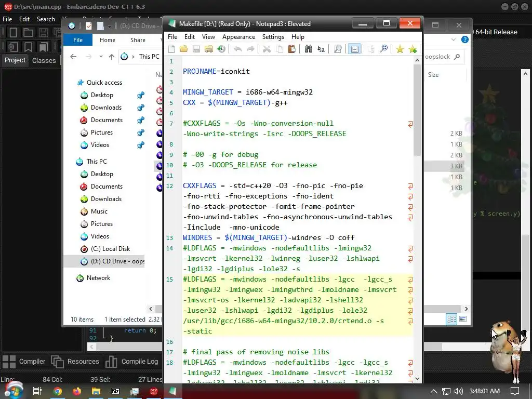Select (C:) Local Disk in navigation pane

click(x=110, y=249)
